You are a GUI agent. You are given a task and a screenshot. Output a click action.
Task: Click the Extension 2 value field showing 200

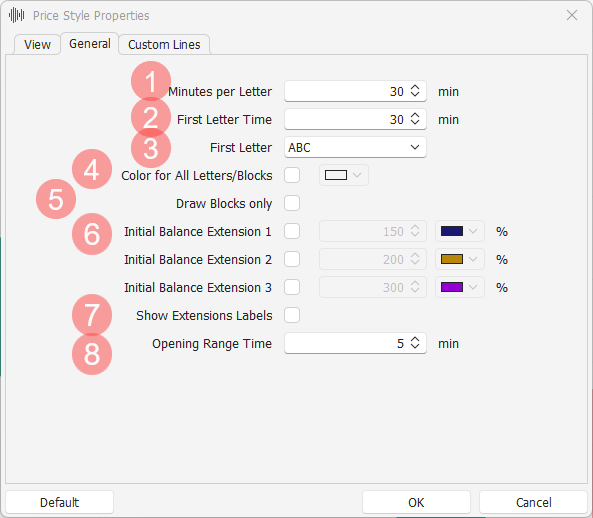click(373, 259)
